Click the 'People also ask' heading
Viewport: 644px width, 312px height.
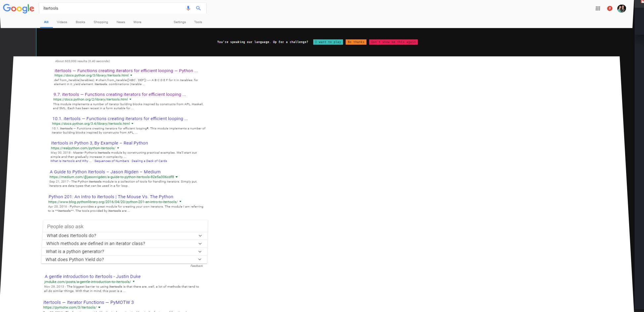point(65,227)
